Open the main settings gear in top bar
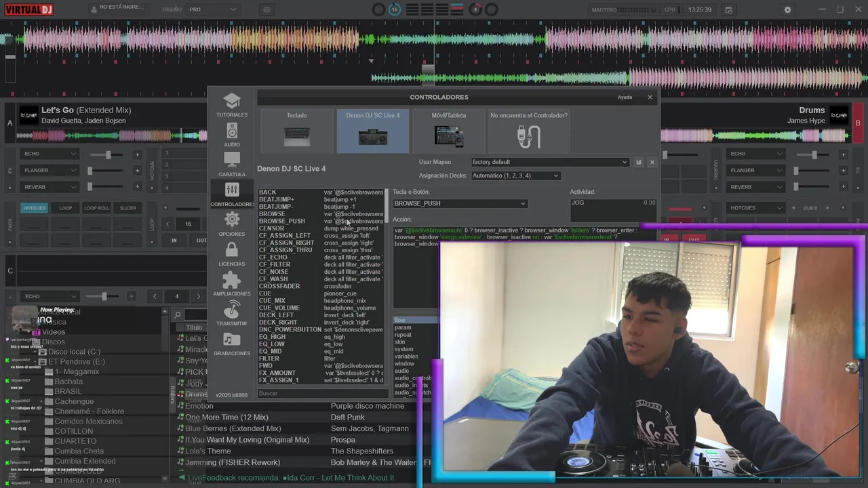868x488 pixels. click(x=787, y=9)
